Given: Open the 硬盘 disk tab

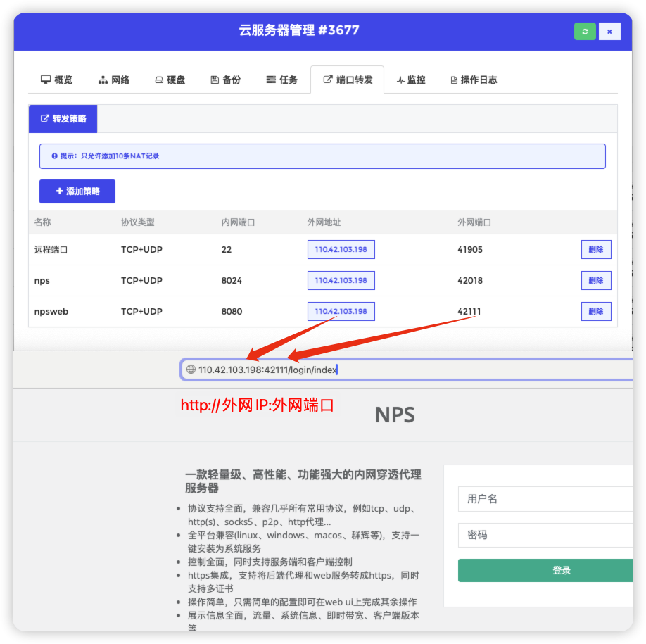Looking at the screenshot, I should pos(170,80).
